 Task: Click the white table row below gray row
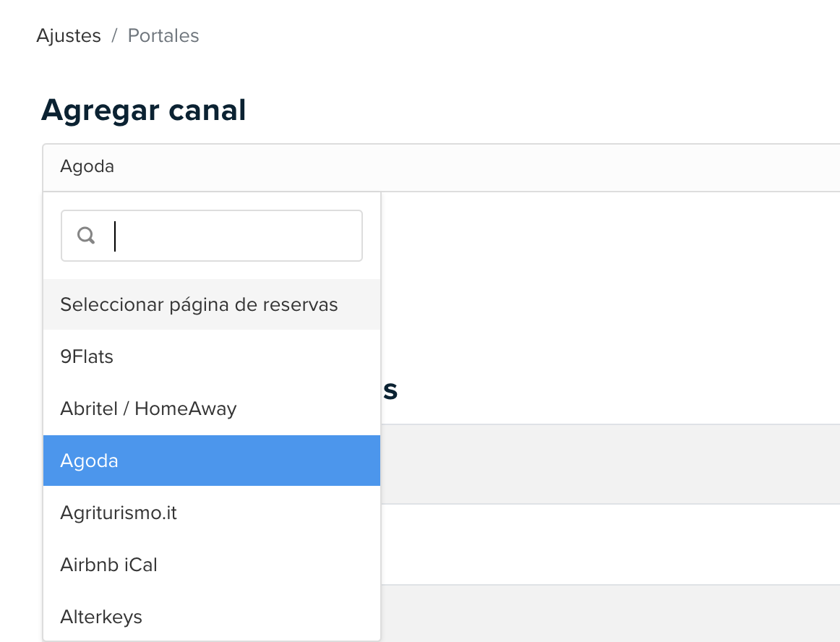click(x=610, y=544)
